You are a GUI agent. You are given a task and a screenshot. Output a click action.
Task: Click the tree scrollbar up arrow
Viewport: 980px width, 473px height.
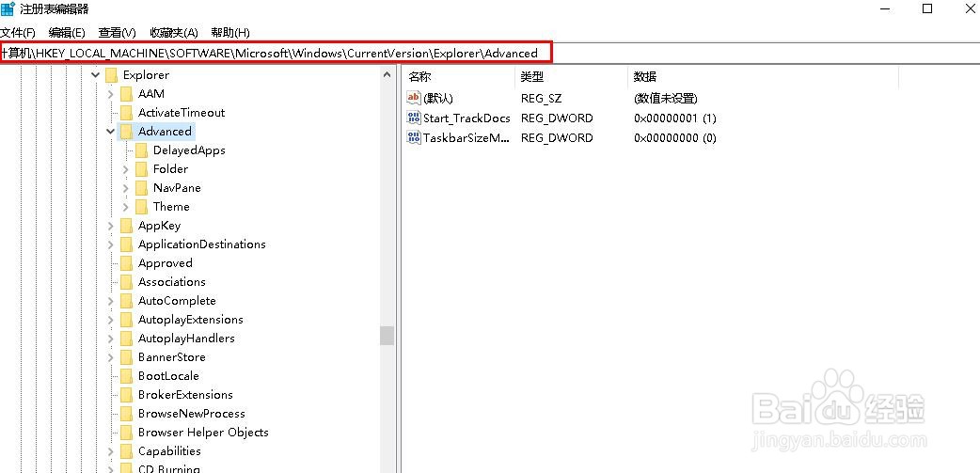click(x=387, y=74)
